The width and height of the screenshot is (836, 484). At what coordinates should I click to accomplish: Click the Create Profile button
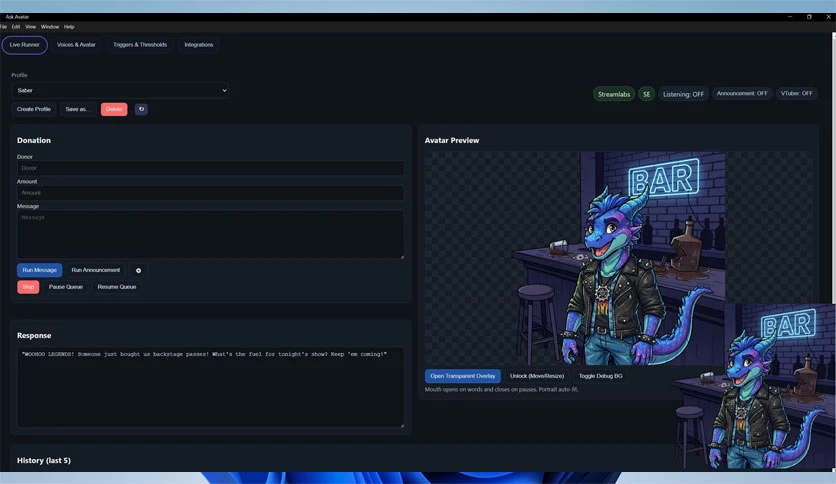34,109
